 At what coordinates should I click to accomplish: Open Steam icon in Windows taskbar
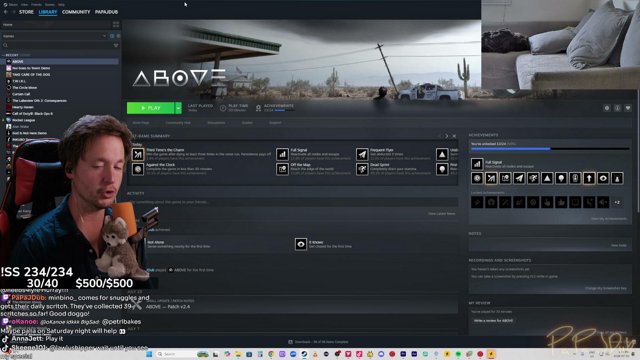pos(304,354)
